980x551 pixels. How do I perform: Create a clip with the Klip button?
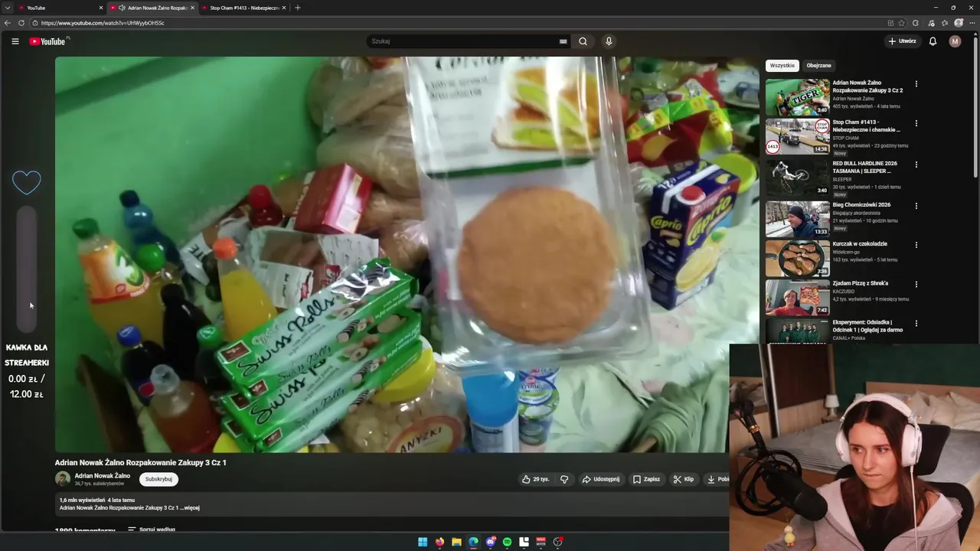(684, 479)
